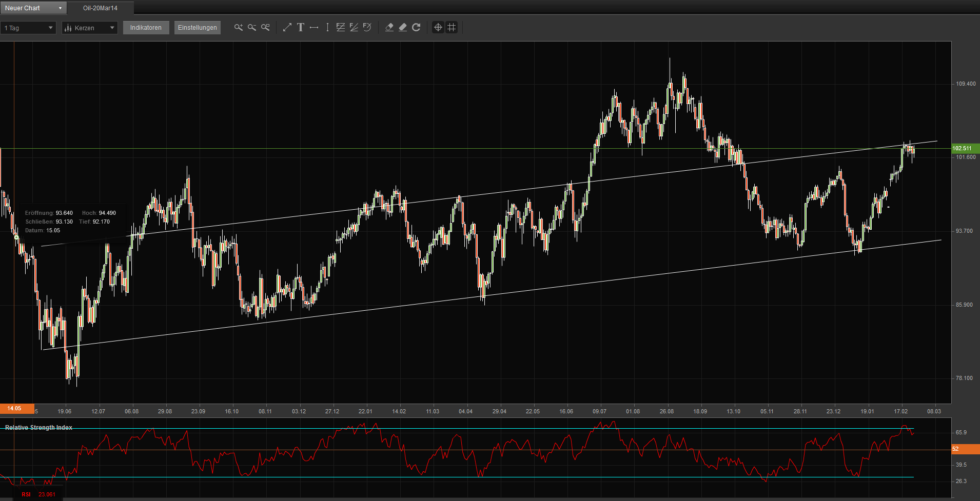Click the reset chart drawings icon
This screenshot has width=980, height=501.
click(x=416, y=27)
